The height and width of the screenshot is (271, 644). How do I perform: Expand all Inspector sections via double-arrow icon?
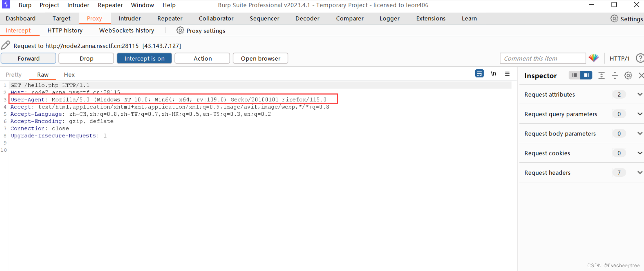[x=601, y=76]
